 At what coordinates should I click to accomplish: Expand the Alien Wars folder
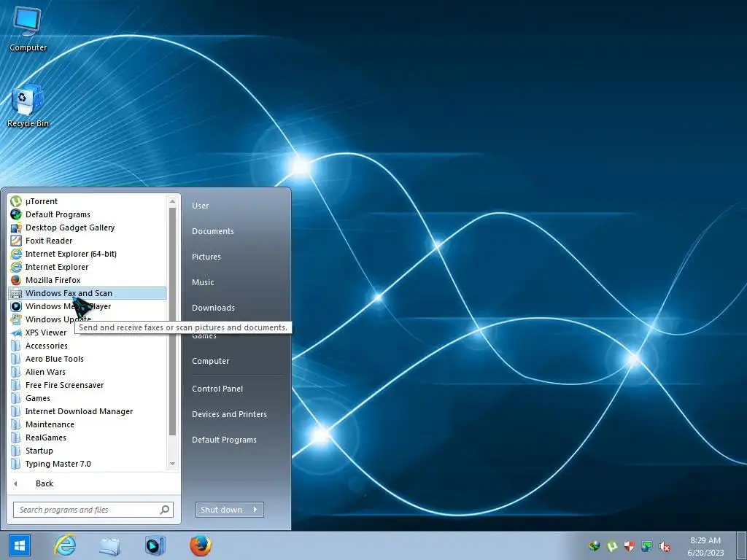click(x=88, y=372)
